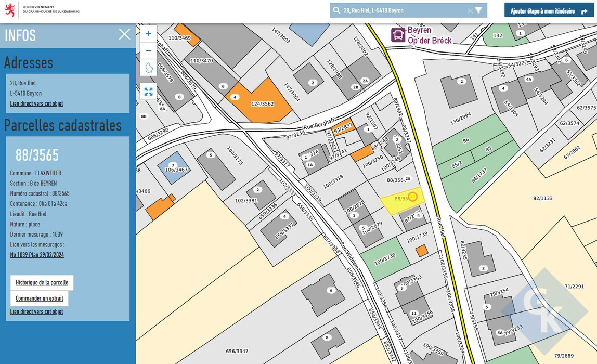This screenshot has height=364, width=597.
Task: Close the INFOS side panel
Action: click(x=124, y=34)
